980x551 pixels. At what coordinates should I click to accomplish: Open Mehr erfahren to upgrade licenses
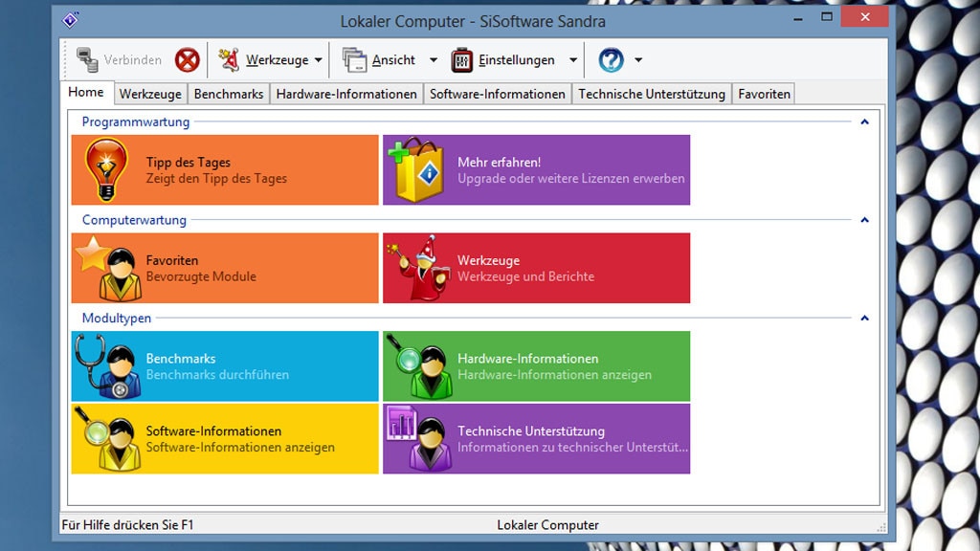[x=536, y=170]
